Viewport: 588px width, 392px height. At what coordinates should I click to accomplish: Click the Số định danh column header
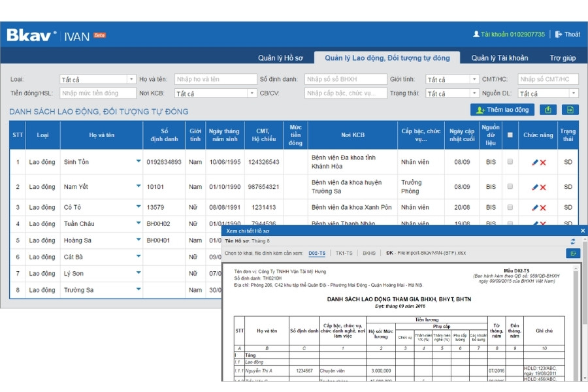[164, 135]
